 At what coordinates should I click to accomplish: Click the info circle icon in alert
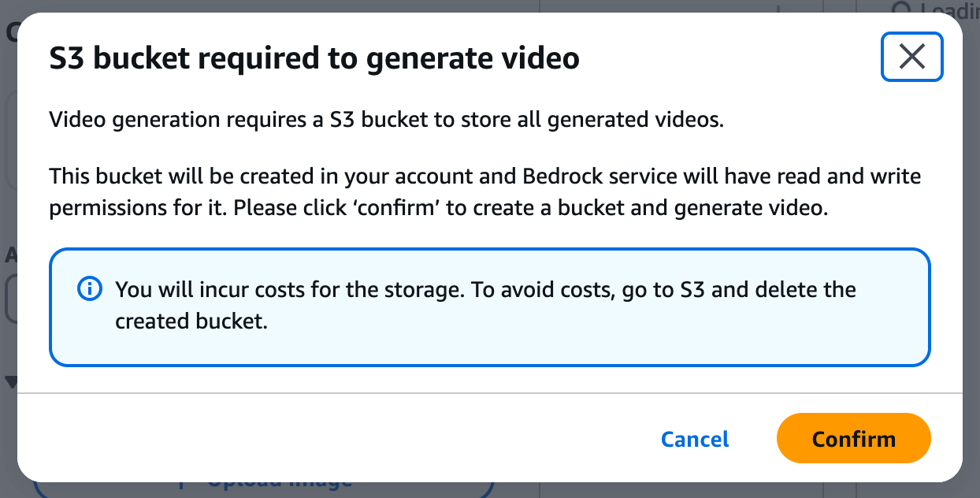(x=89, y=290)
